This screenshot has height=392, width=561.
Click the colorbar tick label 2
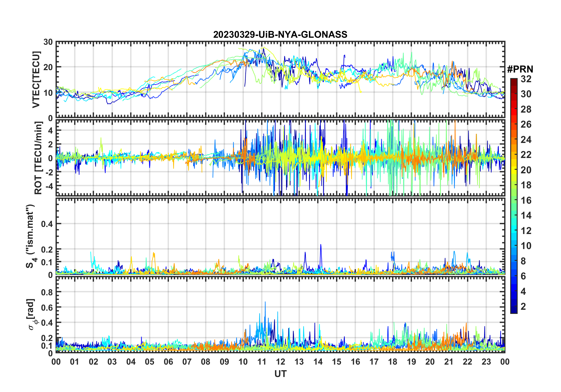point(523,307)
